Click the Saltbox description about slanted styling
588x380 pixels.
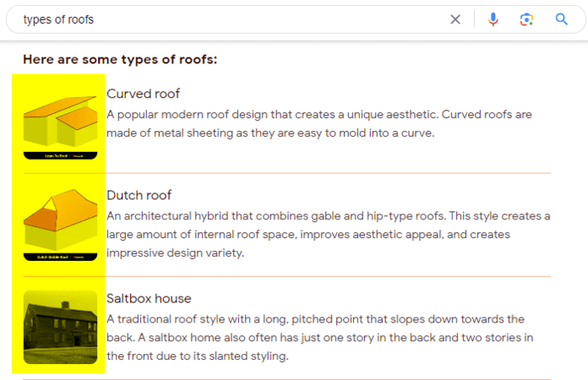click(x=320, y=337)
